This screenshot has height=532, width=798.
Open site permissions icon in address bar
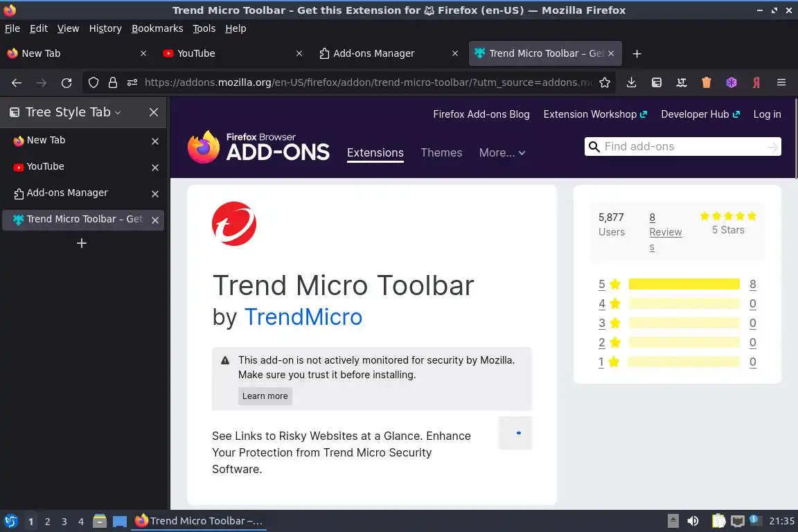(132, 82)
